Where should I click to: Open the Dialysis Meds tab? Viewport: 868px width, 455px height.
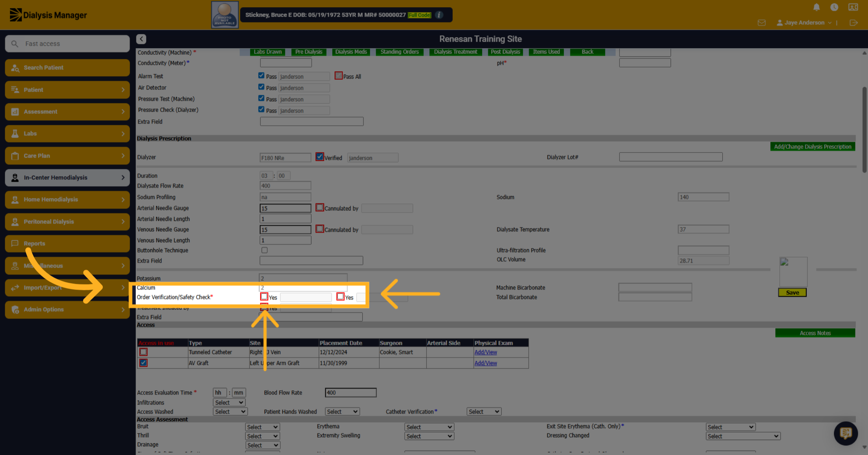351,52
